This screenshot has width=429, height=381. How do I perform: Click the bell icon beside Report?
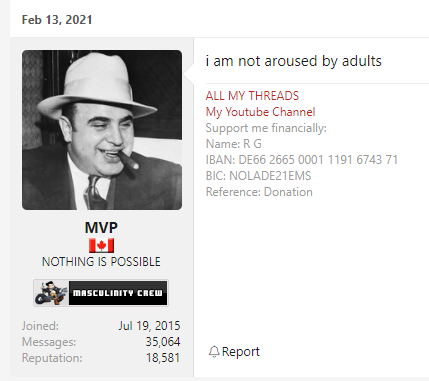(x=214, y=352)
